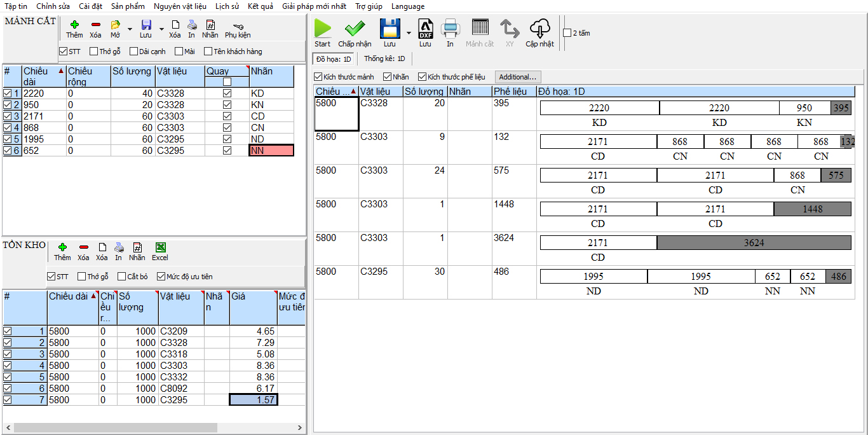Click the Chấp nhận green checkmark icon
The height and width of the screenshot is (435, 868).
[x=355, y=29]
